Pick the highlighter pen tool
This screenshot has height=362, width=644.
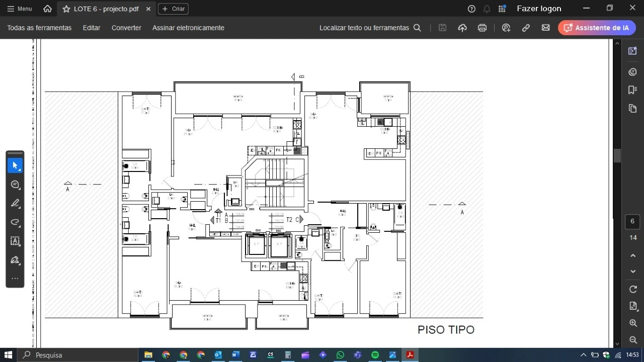click(15, 203)
